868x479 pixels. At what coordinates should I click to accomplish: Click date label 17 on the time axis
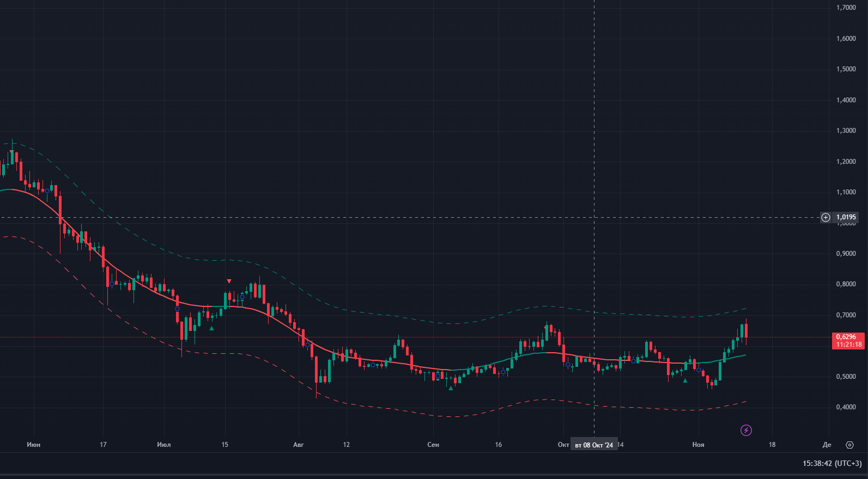click(x=103, y=445)
